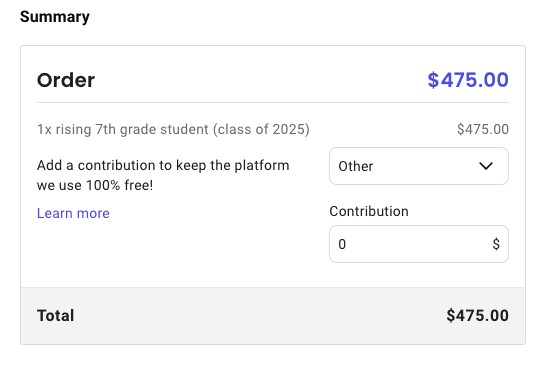
Task: Click the Summary section title
Action: point(55,17)
